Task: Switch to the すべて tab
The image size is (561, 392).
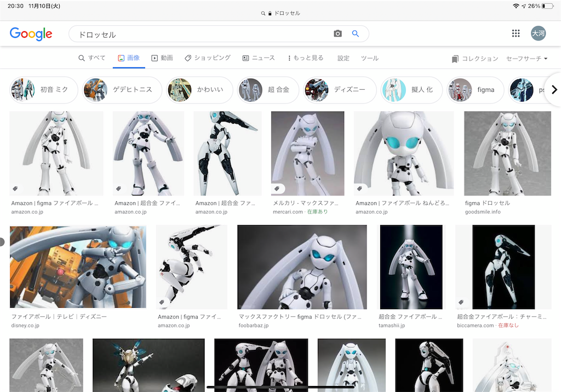Action: click(92, 58)
